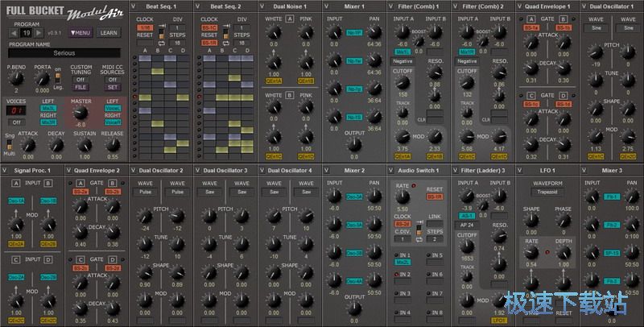Open left Sine wave dropdown in Dual Oscillator 1

click(596, 28)
